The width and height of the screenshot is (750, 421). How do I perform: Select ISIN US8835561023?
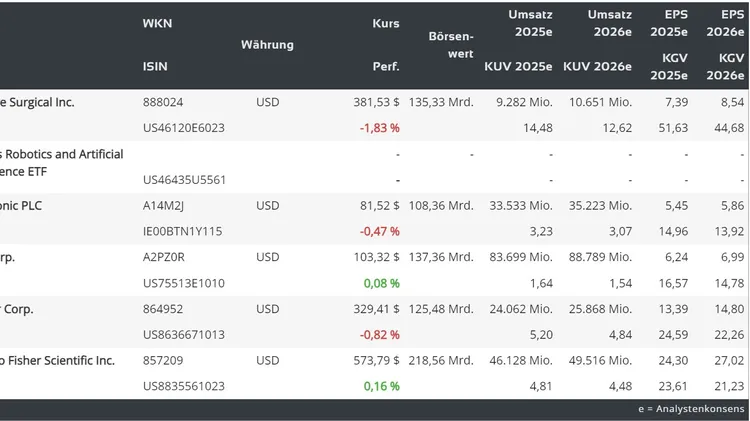point(184,387)
